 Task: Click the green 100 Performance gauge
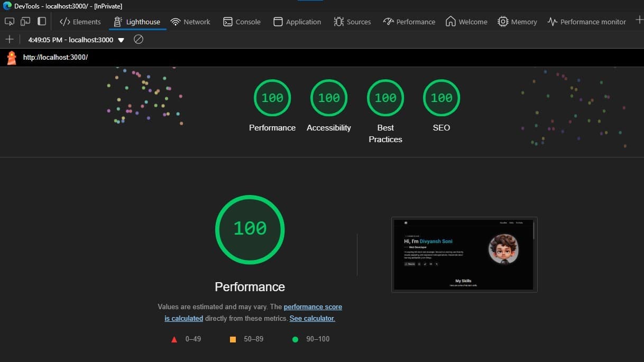[250, 228]
